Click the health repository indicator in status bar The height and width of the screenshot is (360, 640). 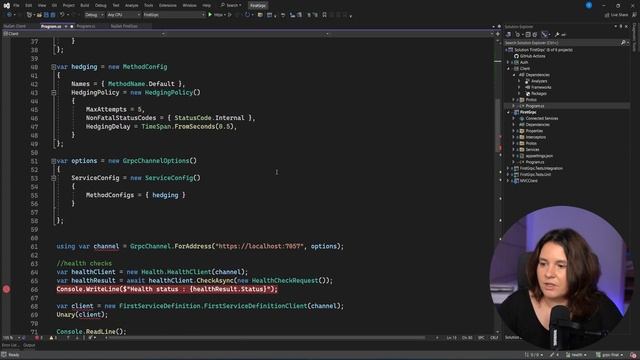[576, 355]
